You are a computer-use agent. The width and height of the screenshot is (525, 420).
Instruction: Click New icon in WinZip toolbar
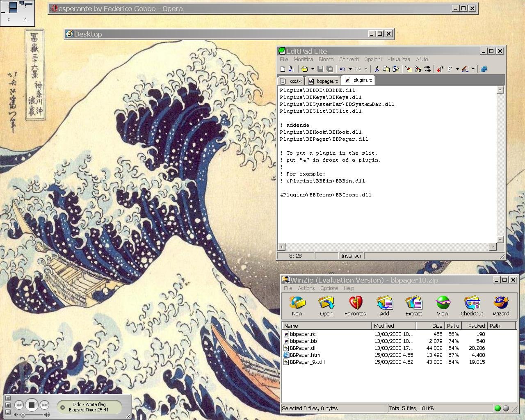coord(297,306)
